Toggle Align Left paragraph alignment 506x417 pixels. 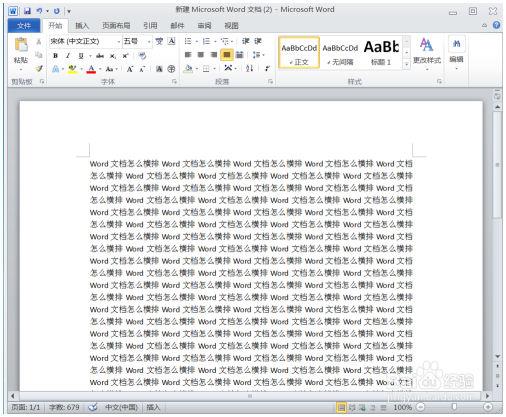pos(188,55)
